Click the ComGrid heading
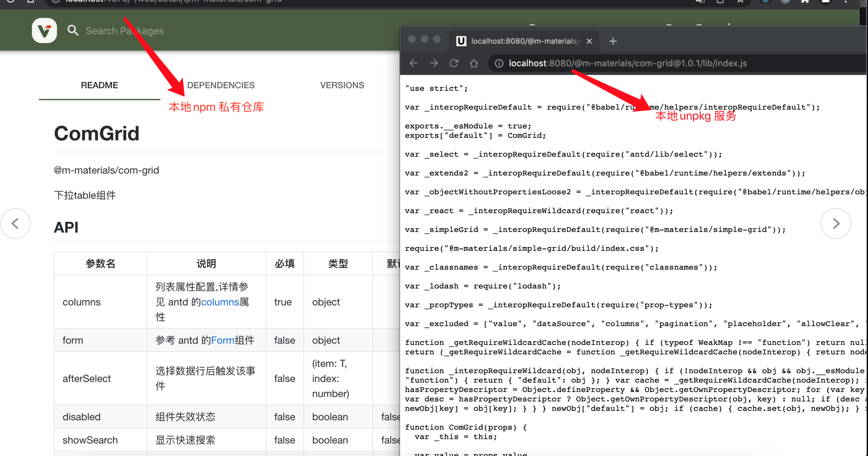Screen dimensions: 868x456 pos(97,133)
